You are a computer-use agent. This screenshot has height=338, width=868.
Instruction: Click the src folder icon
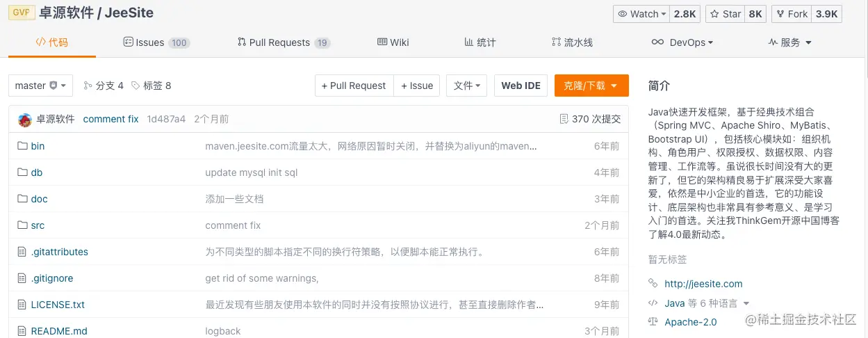tap(22, 225)
